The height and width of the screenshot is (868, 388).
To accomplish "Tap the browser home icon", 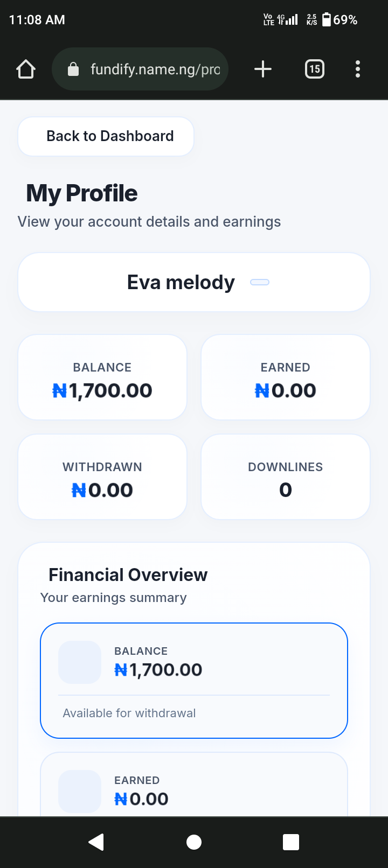I will point(26,69).
